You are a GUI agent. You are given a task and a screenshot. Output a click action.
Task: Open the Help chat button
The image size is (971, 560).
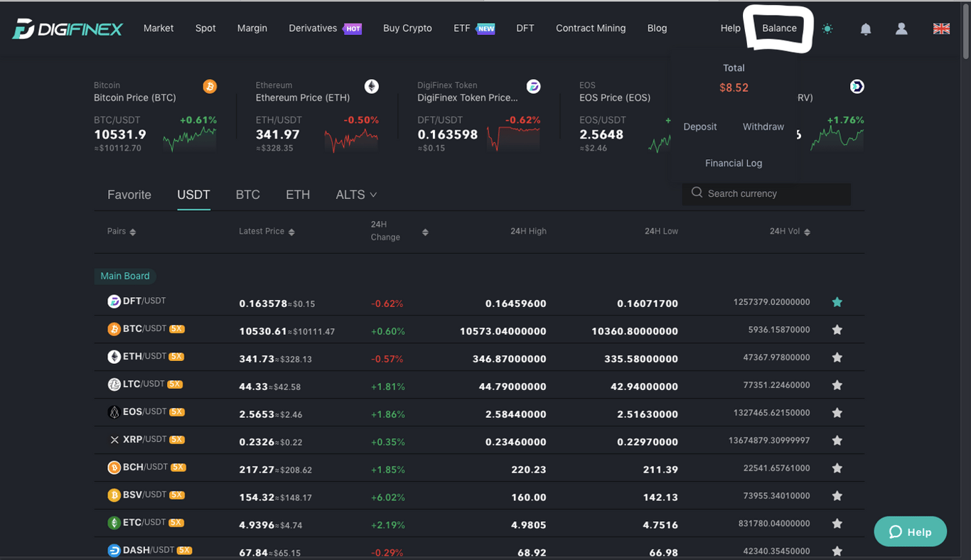coord(911,532)
